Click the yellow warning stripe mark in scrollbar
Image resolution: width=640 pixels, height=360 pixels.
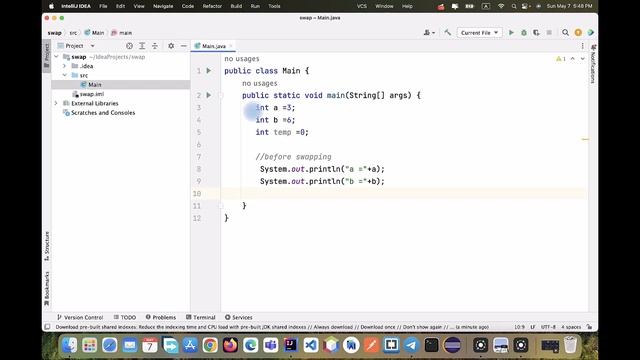click(585, 139)
